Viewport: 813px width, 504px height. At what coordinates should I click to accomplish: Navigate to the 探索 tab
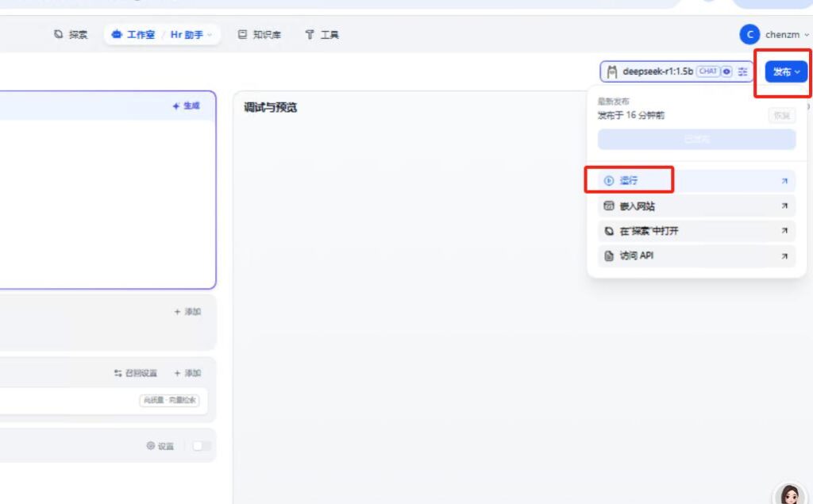pos(71,35)
